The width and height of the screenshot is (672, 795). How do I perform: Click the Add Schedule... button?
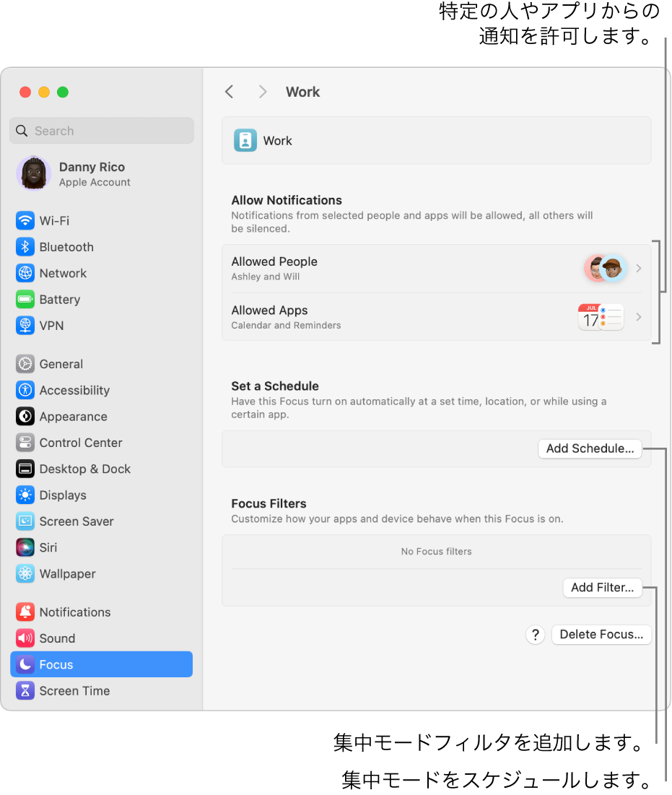click(x=590, y=448)
